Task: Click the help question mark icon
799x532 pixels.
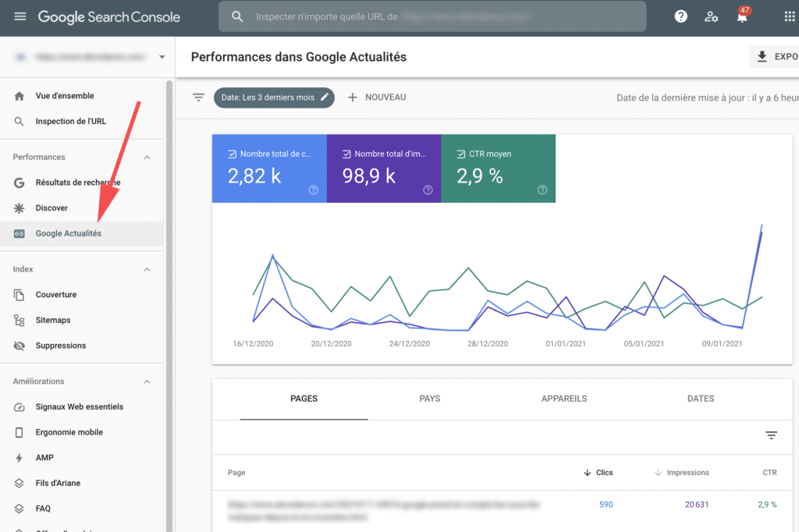Action: (681, 16)
